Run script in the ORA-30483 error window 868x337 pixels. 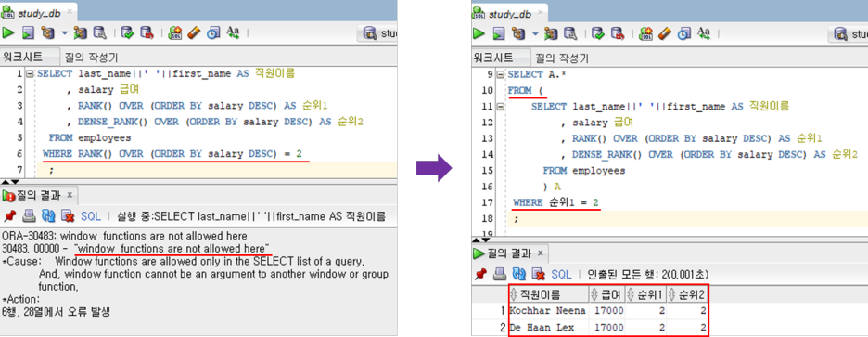28,32
